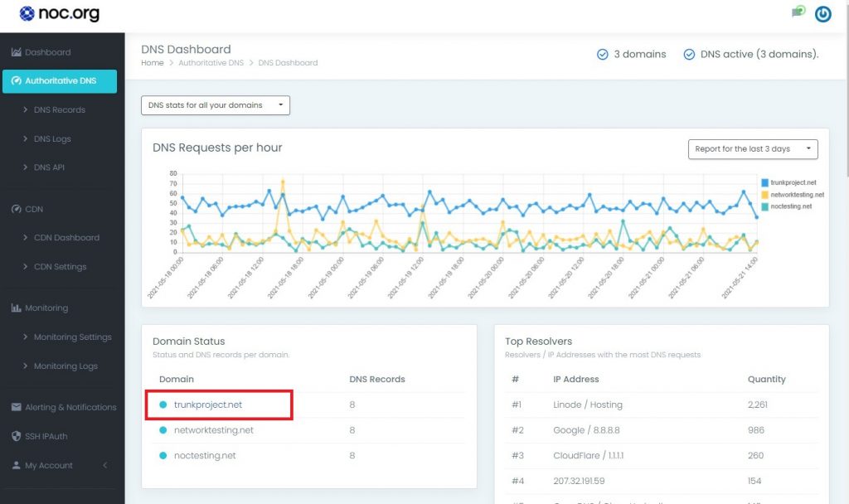Click the 207.32.191.59 IP address entry
This screenshot has height=504, width=849.
point(579,481)
